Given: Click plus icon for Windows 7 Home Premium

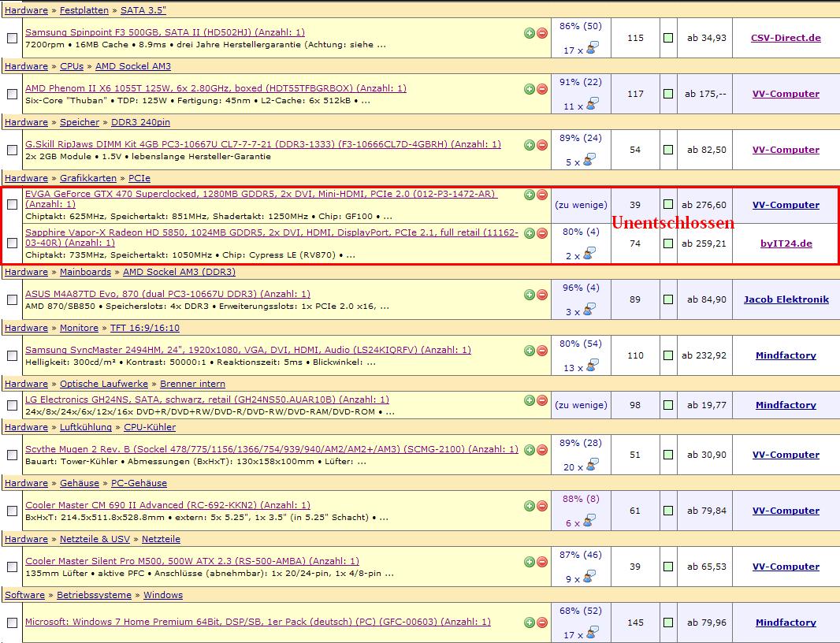Looking at the screenshot, I should [x=530, y=623].
